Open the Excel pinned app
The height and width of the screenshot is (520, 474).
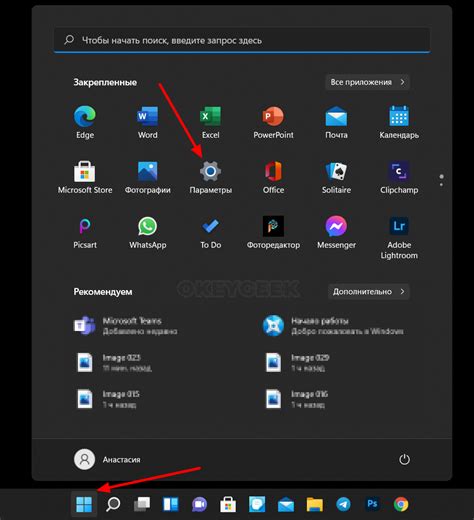coord(210,122)
